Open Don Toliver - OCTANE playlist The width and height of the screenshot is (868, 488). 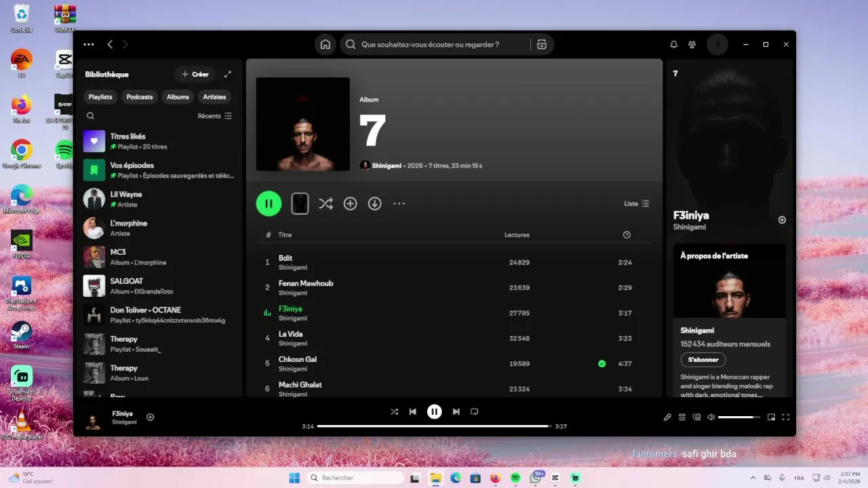click(159, 314)
